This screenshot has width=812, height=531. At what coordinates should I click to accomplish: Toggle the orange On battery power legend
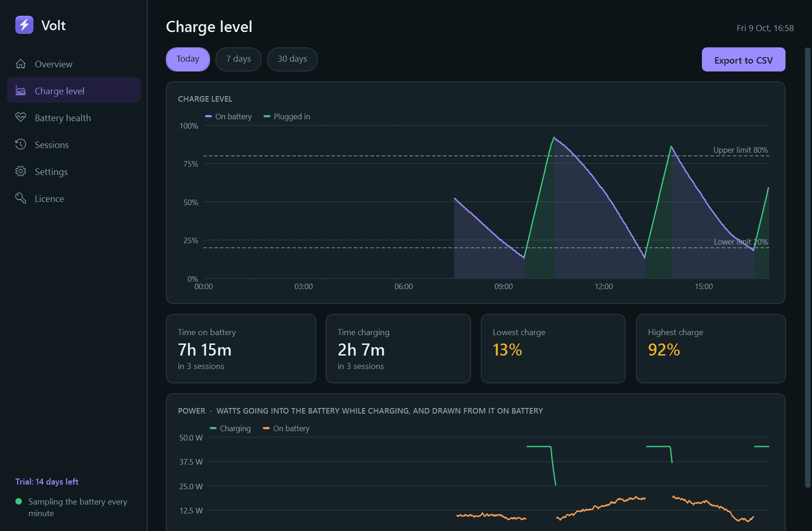[286, 428]
